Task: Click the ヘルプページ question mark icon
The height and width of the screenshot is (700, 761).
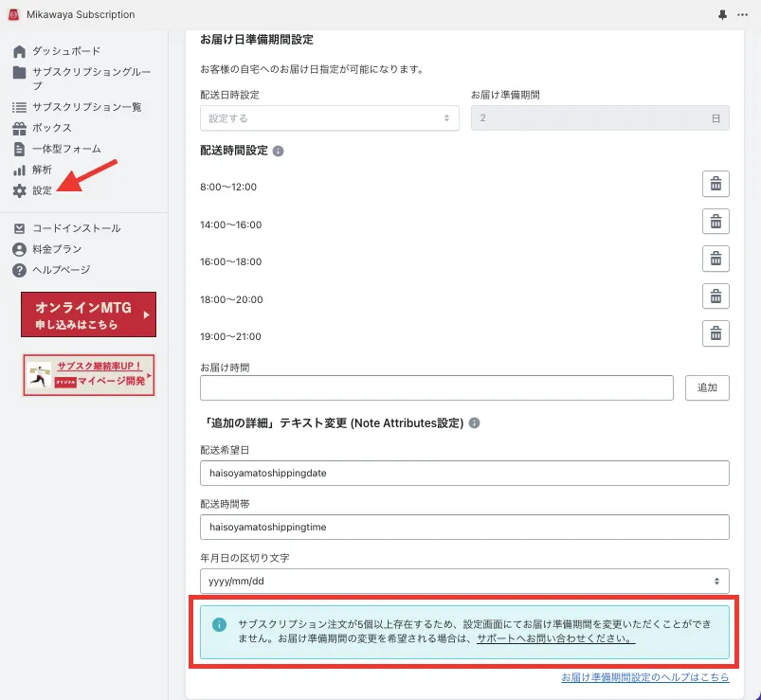Action: tap(19, 270)
